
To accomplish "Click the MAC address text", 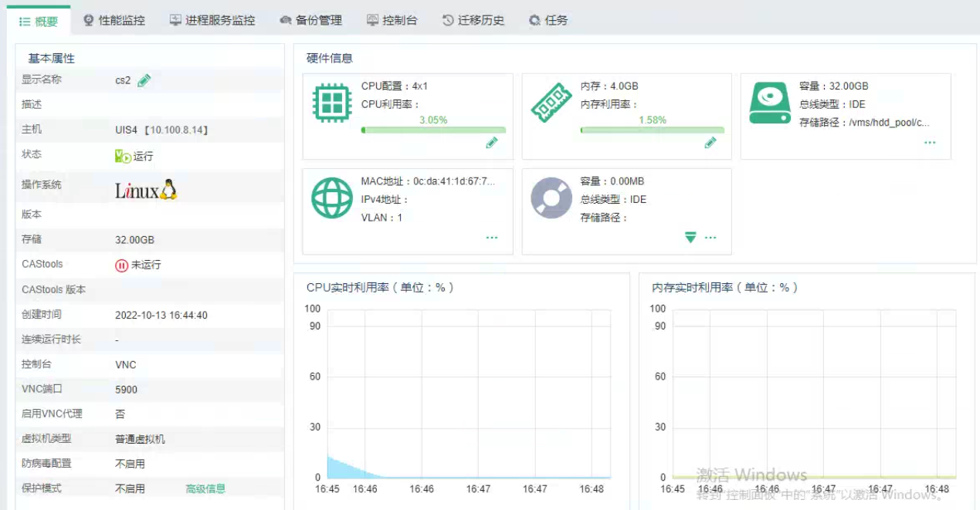I will pyautogui.click(x=428, y=181).
